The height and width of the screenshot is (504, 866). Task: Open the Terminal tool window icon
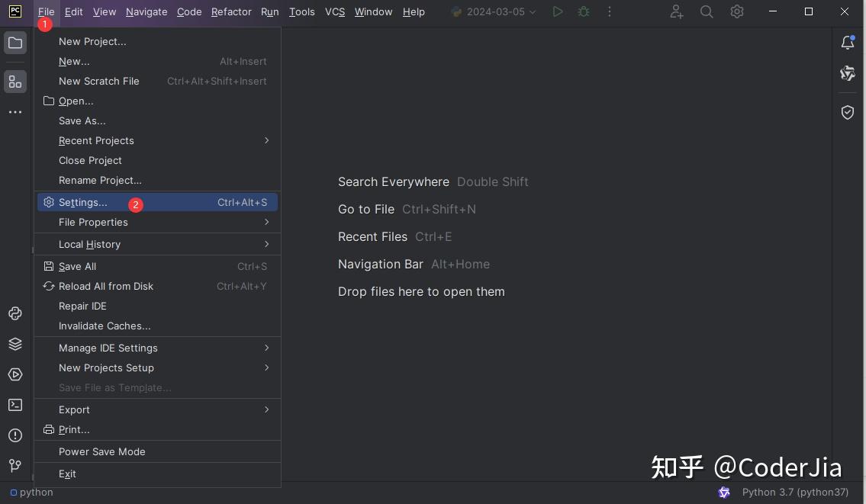(x=15, y=405)
